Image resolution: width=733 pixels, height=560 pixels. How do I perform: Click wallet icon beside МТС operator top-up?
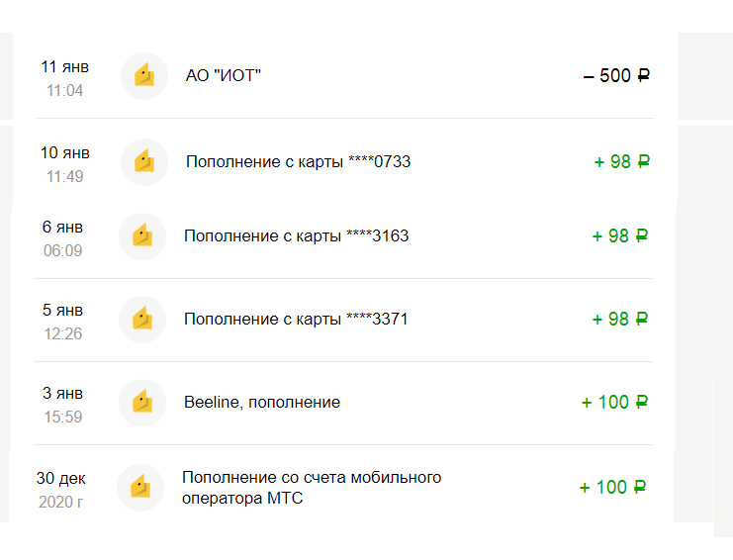pos(140,488)
